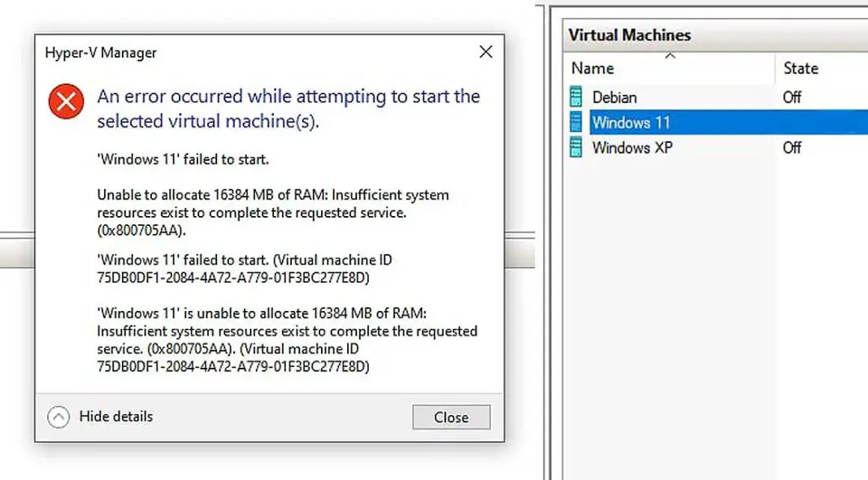Sort by the Name column header
Viewport: 868px width, 480px height.
pos(669,68)
